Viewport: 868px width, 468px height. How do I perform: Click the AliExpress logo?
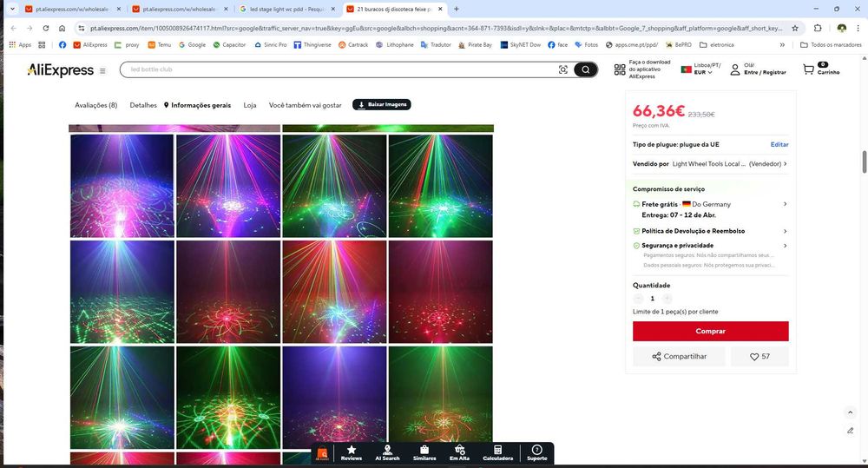[x=61, y=69]
